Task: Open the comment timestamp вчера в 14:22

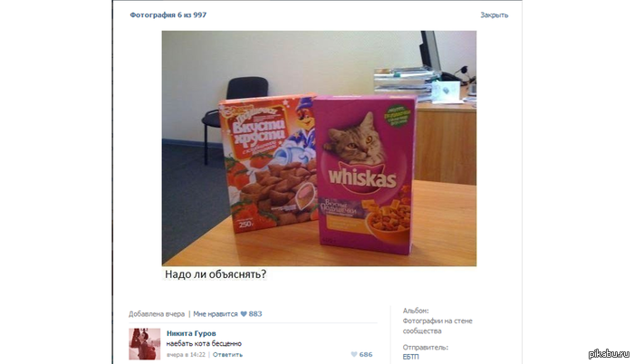Action: pos(186,355)
